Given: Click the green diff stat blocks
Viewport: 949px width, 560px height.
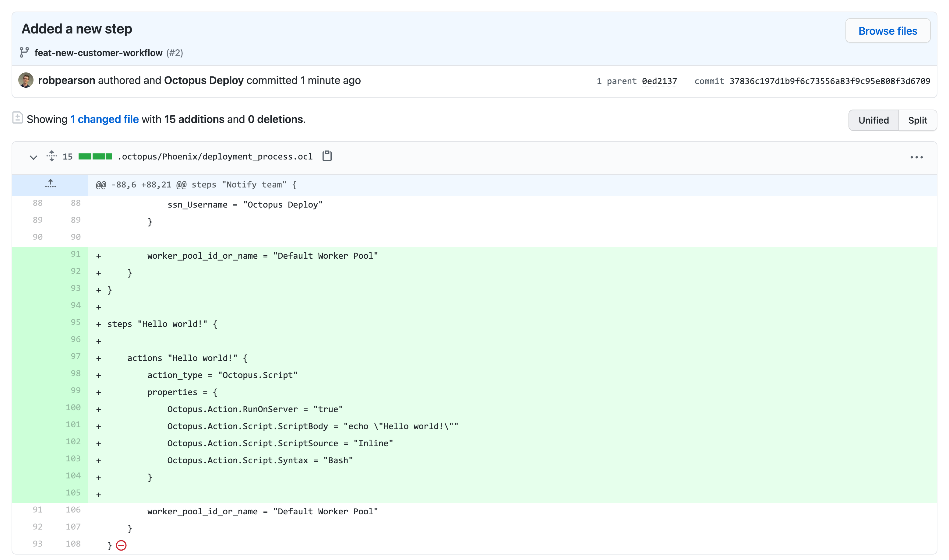Looking at the screenshot, I should pyautogui.click(x=94, y=156).
